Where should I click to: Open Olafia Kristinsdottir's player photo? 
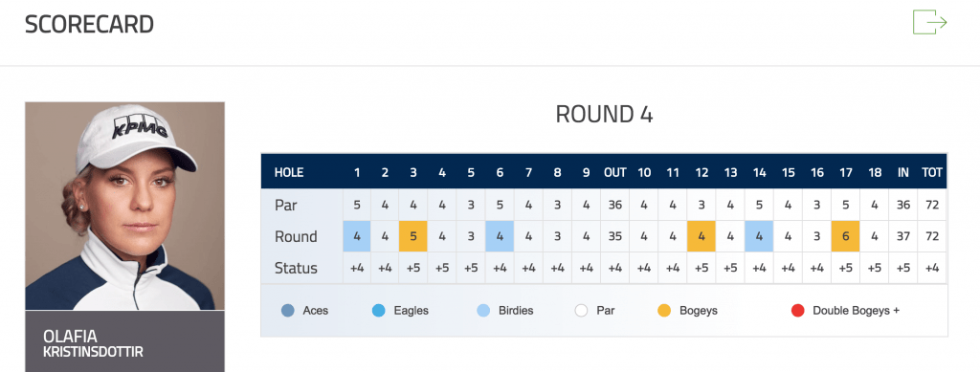[125, 206]
